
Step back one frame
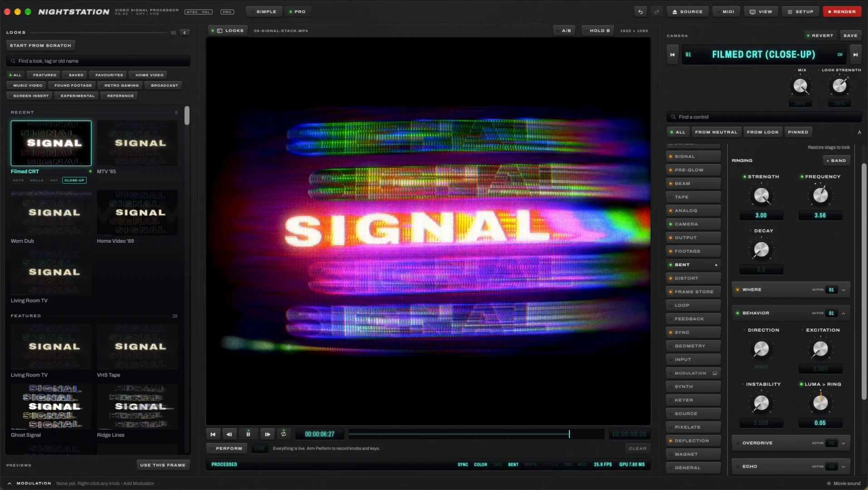pos(229,434)
